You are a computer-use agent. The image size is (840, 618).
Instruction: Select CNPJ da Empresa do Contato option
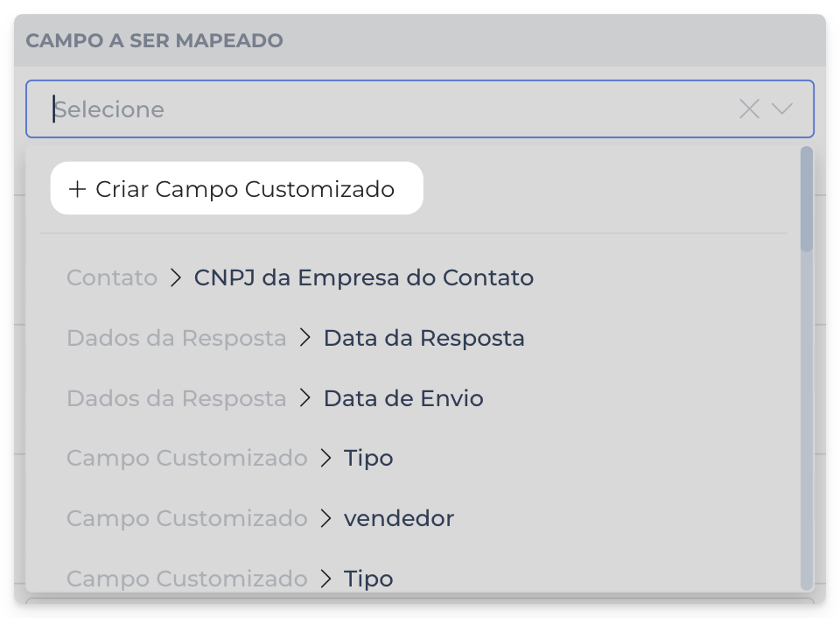click(x=363, y=278)
